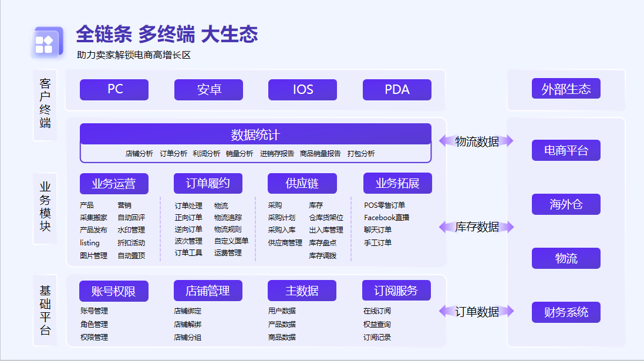Screen dimensions: 644x361
Task: Select the PC terminal button
Action: (114, 90)
